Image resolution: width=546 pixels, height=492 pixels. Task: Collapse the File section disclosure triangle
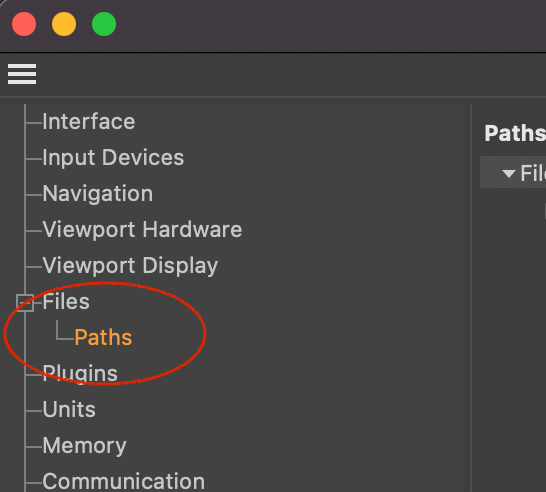coord(508,173)
